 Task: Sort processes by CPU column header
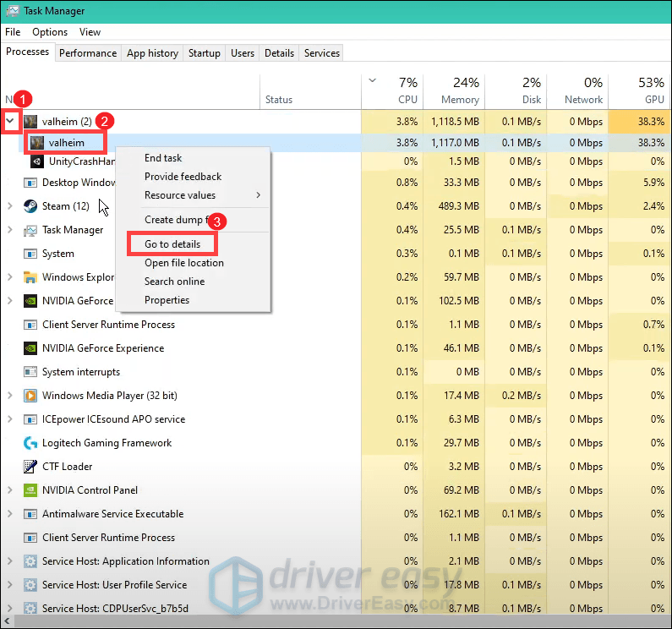tap(392, 91)
